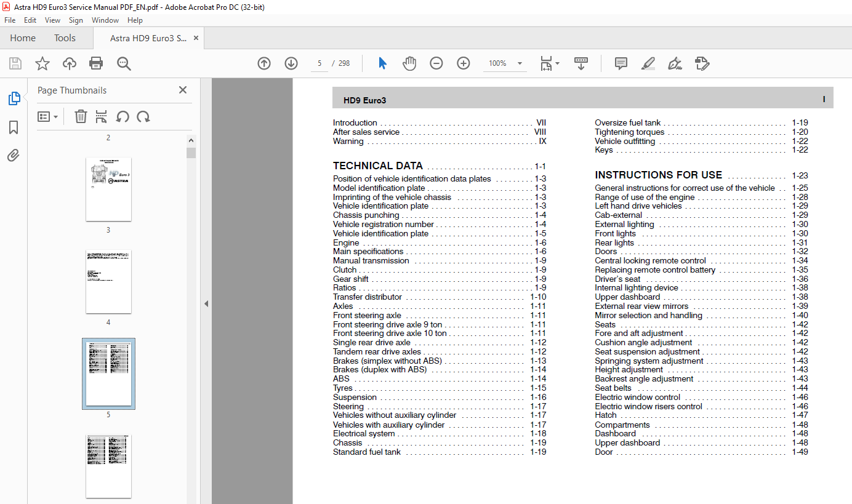Image resolution: width=852 pixels, height=504 pixels.
Task: Zoom in with the plus button
Action: pyautogui.click(x=464, y=63)
